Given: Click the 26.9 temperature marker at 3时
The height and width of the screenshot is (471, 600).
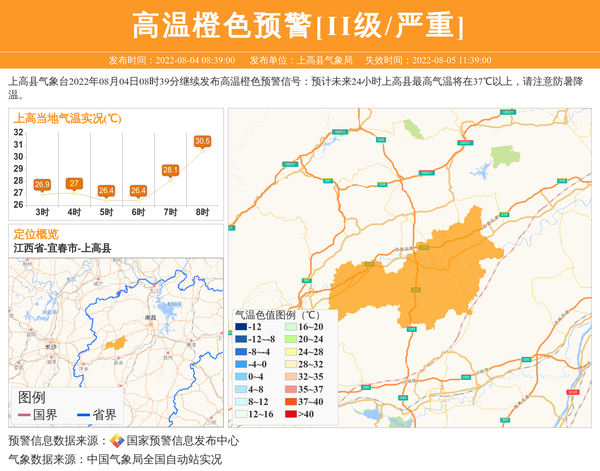Looking at the screenshot, I should coord(42,184).
